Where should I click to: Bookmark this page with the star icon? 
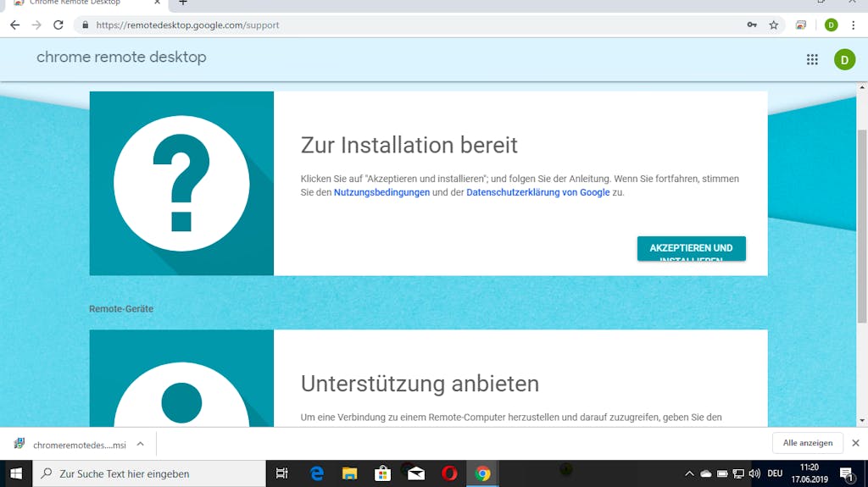pos(773,25)
